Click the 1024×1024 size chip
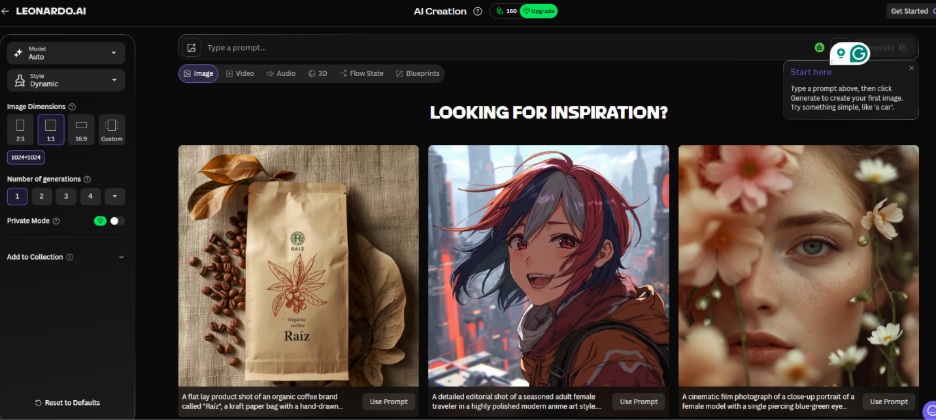This screenshot has height=420, width=936. (26, 158)
